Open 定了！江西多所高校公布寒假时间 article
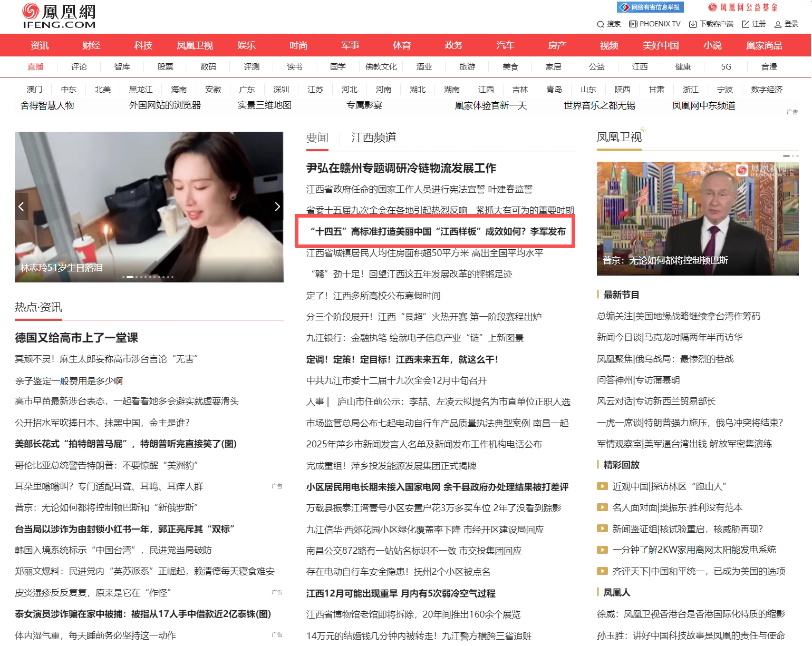The image size is (812, 646). coord(373,296)
